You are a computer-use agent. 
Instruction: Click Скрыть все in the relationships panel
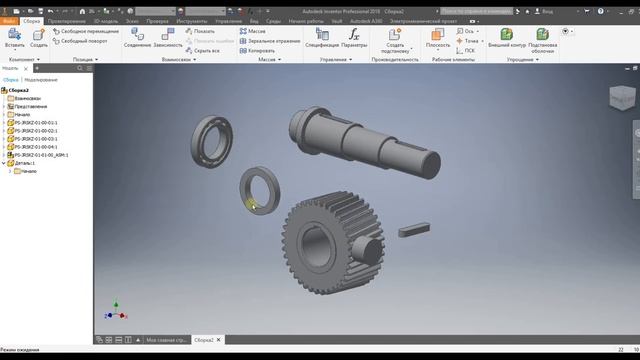pos(202,51)
